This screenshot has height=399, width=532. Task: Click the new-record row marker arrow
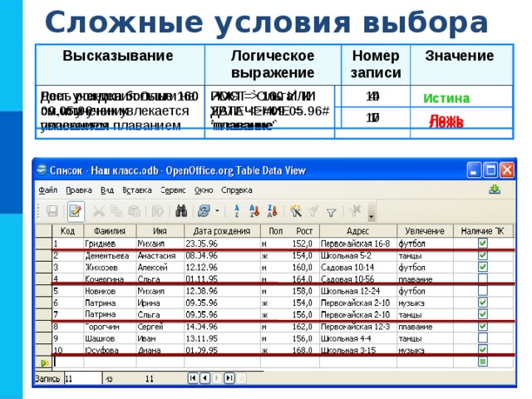(x=44, y=362)
